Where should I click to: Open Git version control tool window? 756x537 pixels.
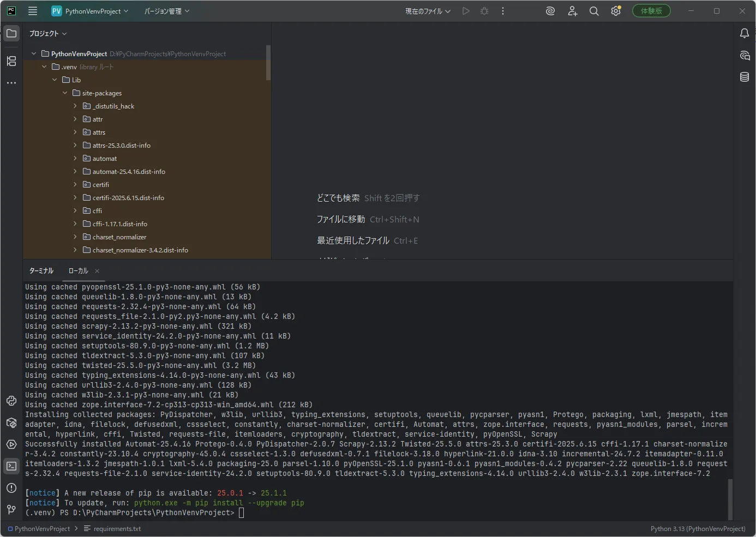click(x=11, y=510)
